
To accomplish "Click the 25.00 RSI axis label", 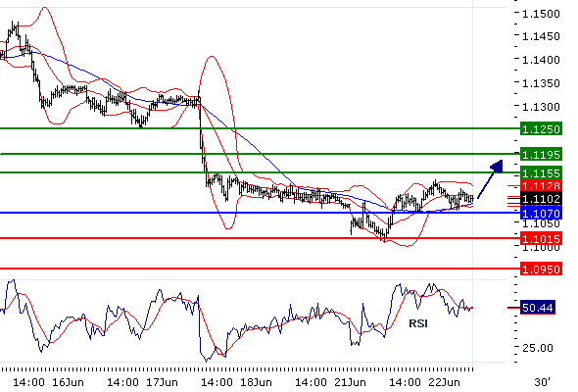I will point(538,348).
